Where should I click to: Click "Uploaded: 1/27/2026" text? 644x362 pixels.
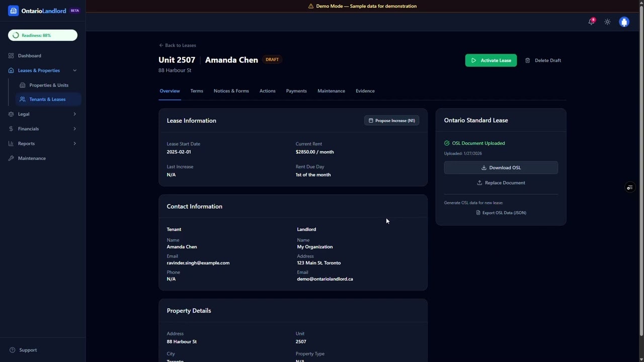tap(463, 153)
